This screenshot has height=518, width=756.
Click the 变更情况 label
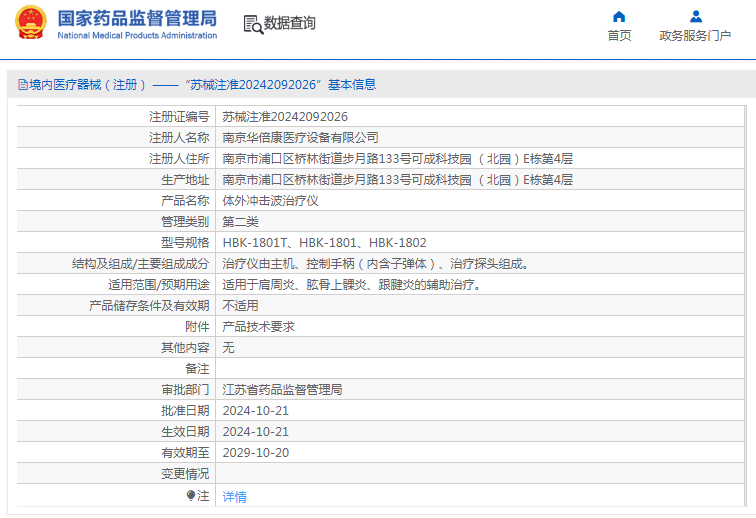[185, 474]
